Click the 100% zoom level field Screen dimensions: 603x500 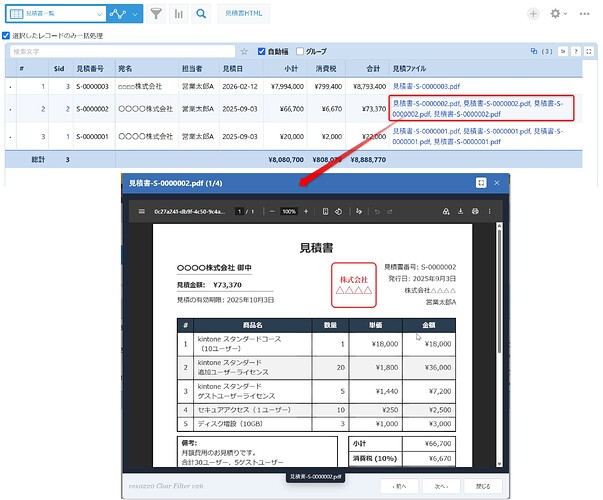click(289, 212)
